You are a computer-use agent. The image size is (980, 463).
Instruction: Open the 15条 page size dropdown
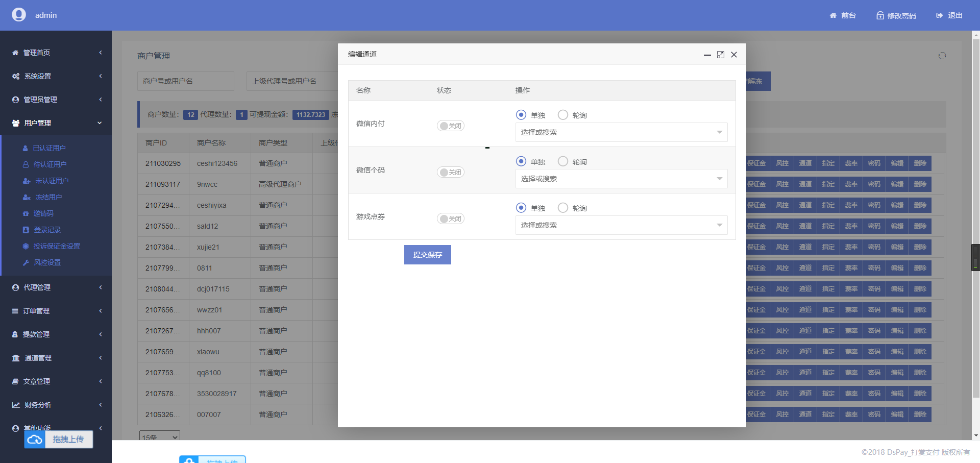coord(159,436)
